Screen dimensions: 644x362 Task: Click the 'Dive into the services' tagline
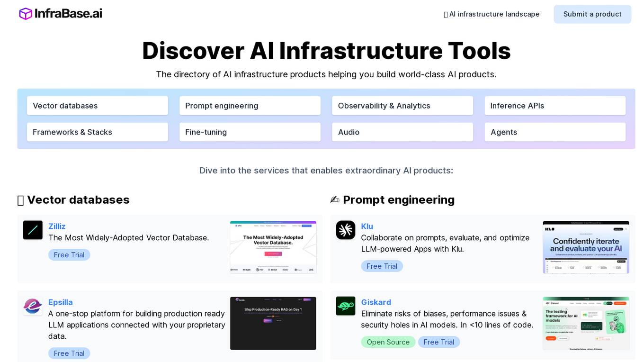(326, 171)
